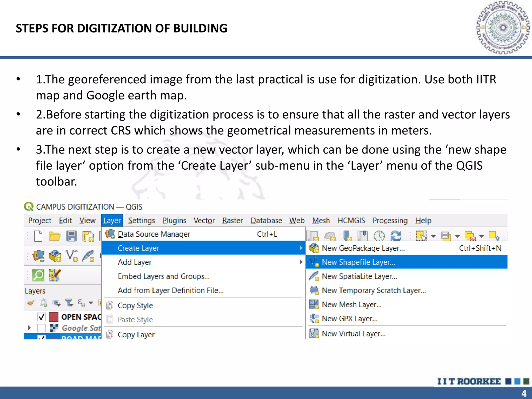Click the map with pencil icon
Viewport: 532px width, 399px height.
pos(55,275)
